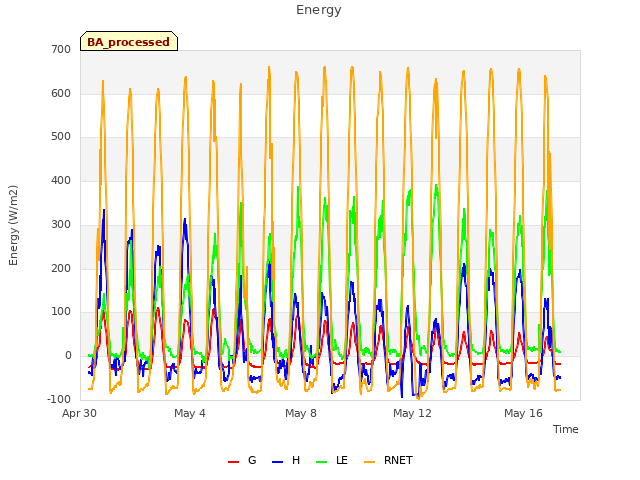Click the 400 y-axis tick label
The height and width of the screenshot is (480, 640).
click(x=61, y=180)
